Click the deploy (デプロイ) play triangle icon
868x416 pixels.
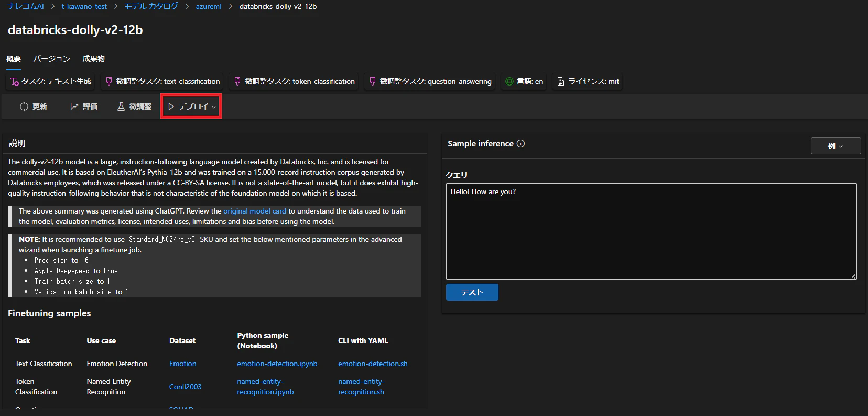pos(171,106)
